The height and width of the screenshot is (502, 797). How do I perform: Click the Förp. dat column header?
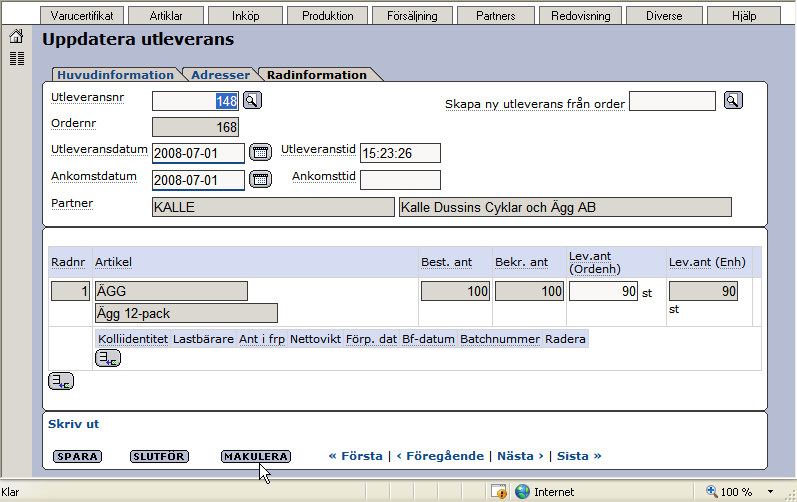(371, 339)
